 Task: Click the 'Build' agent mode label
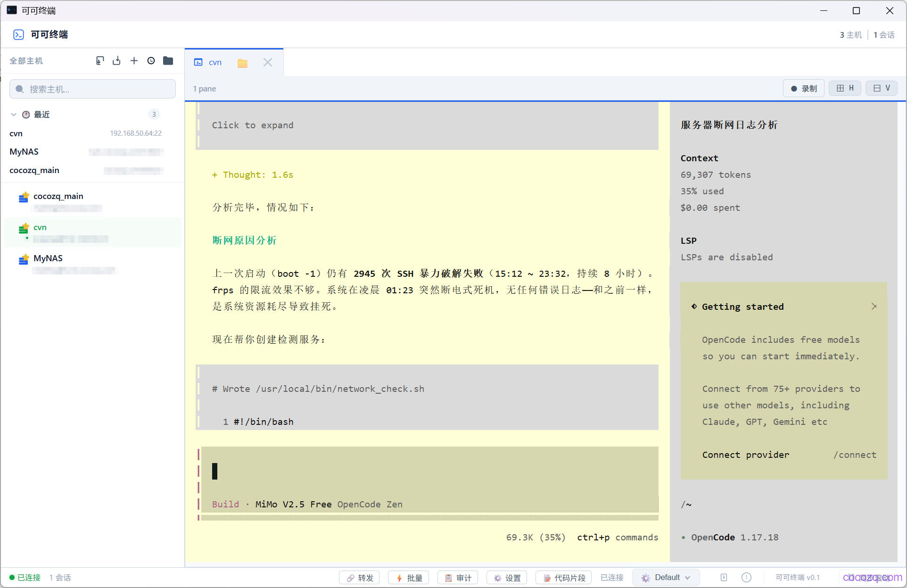225,505
